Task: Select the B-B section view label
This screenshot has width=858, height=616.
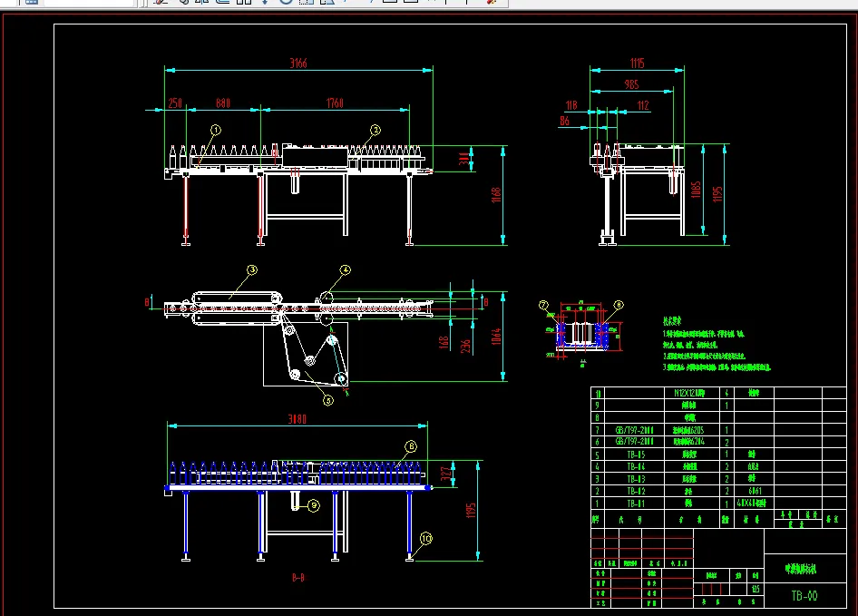Action: (298, 578)
